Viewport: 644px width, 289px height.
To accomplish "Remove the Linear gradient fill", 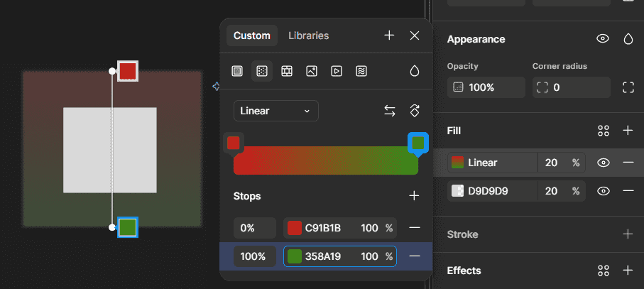I will point(628,163).
